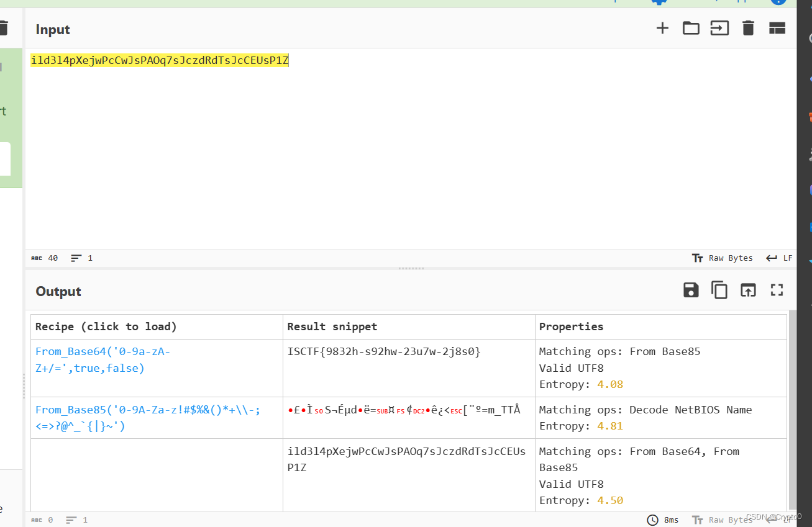Click the 8ms processing time indicator
The width and height of the screenshot is (812, 527).
click(662, 520)
